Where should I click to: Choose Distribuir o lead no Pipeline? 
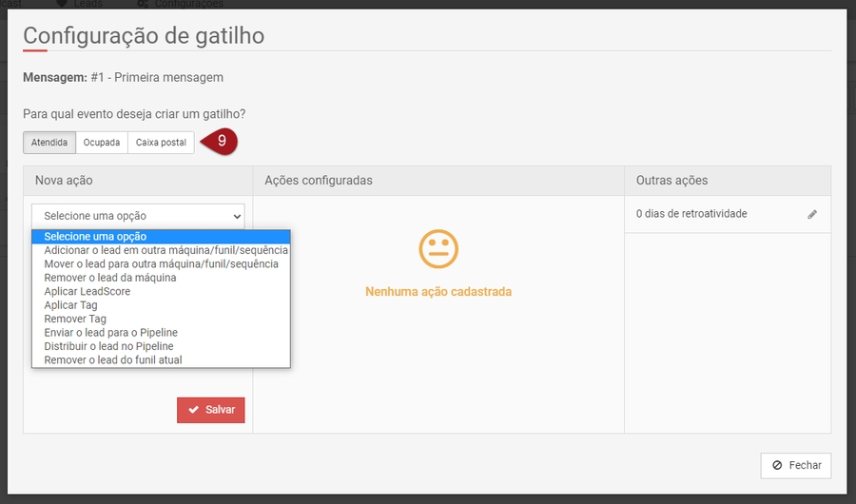[x=108, y=346]
